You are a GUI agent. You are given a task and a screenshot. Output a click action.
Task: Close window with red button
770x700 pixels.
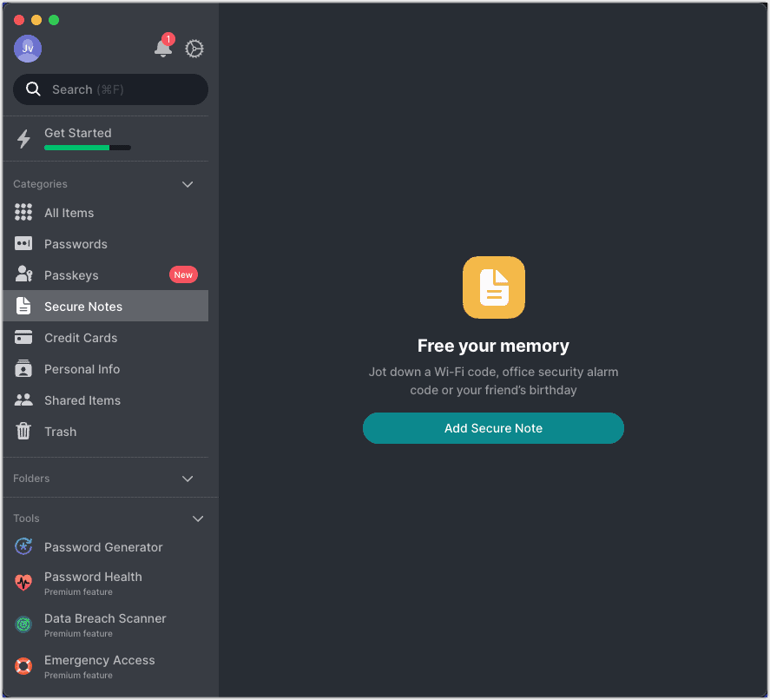tap(19, 20)
